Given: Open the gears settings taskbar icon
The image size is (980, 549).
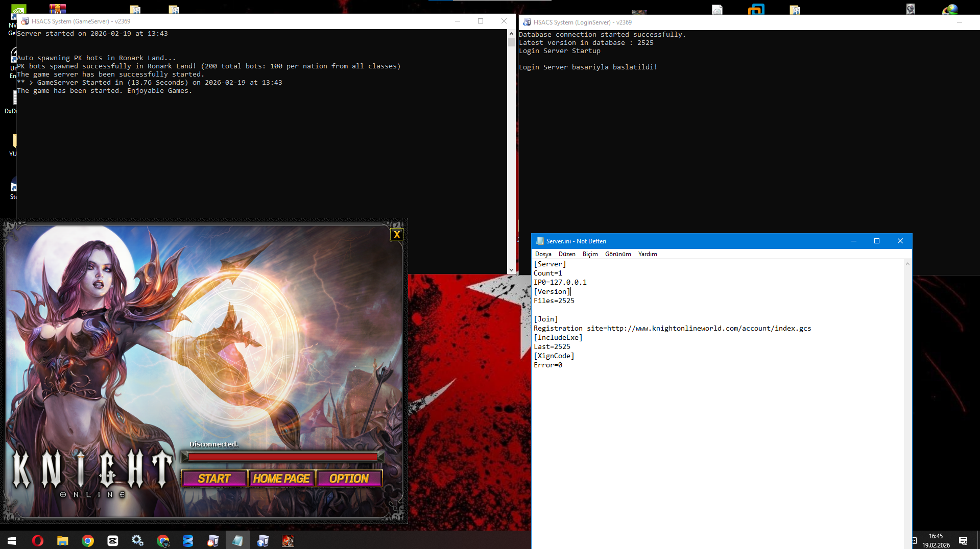Looking at the screenshot, I should tap(138, 540).
